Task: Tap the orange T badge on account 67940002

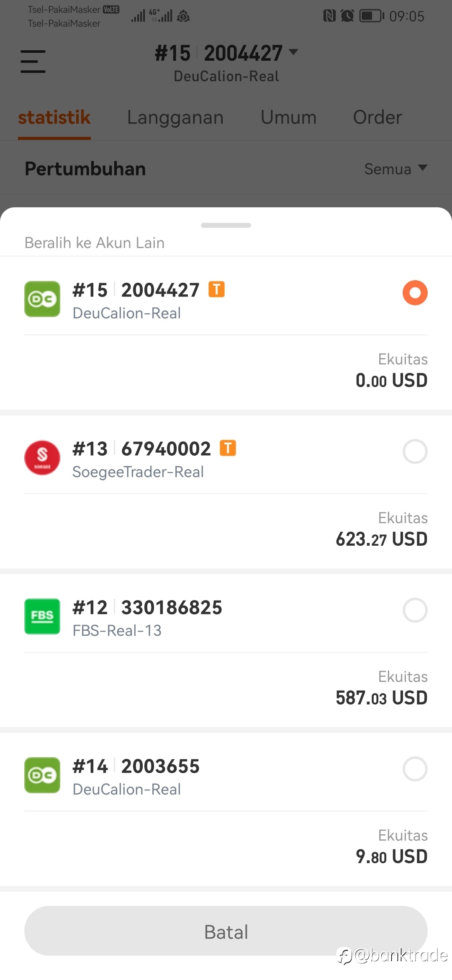Action: tap(228, 448)
